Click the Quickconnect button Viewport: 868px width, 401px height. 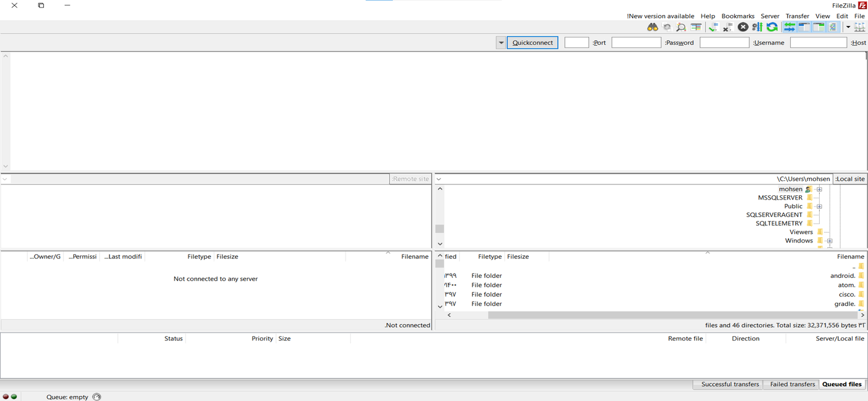coord(532,42)
